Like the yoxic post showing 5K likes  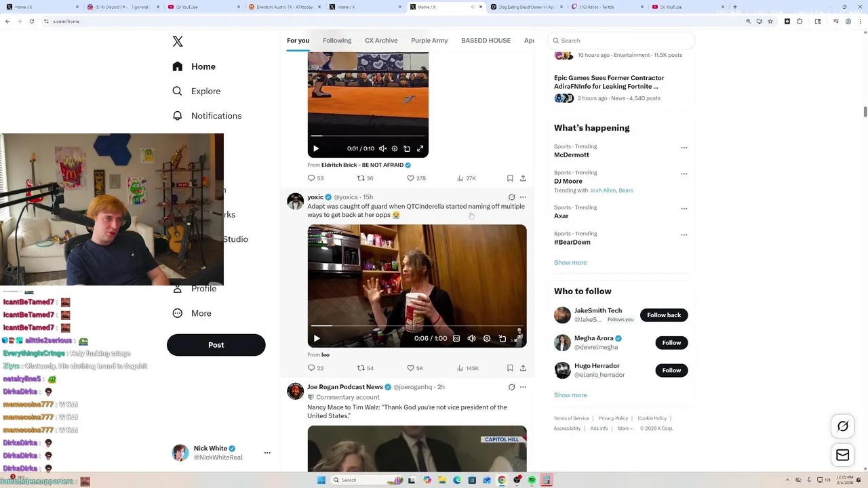415,368
